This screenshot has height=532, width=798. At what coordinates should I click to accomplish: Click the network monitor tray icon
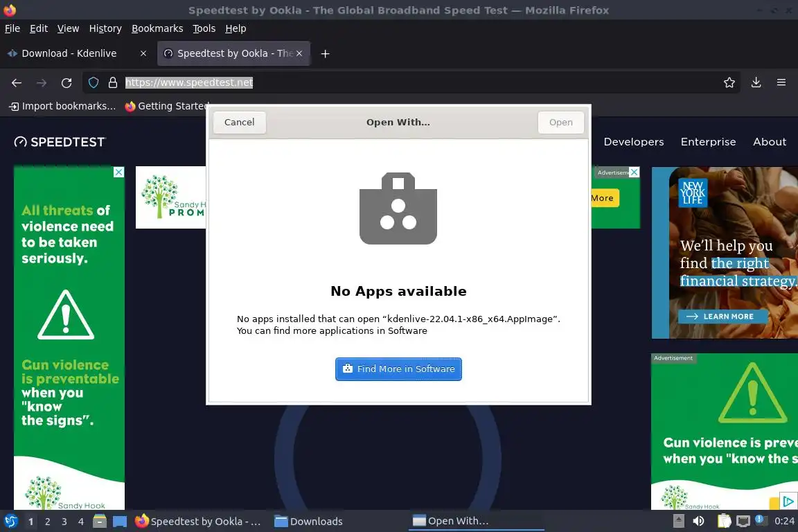[x=743, y=521]
